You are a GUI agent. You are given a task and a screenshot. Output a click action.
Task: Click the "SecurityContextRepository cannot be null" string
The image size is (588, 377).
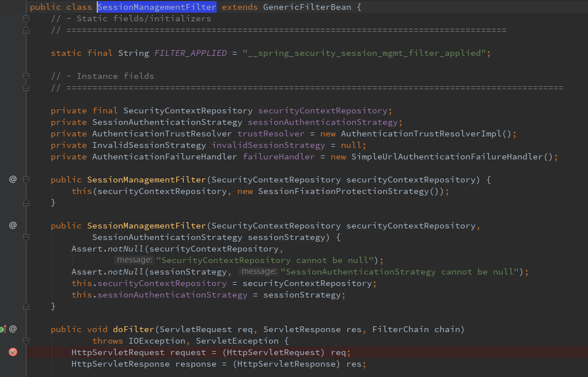point(265,261)
